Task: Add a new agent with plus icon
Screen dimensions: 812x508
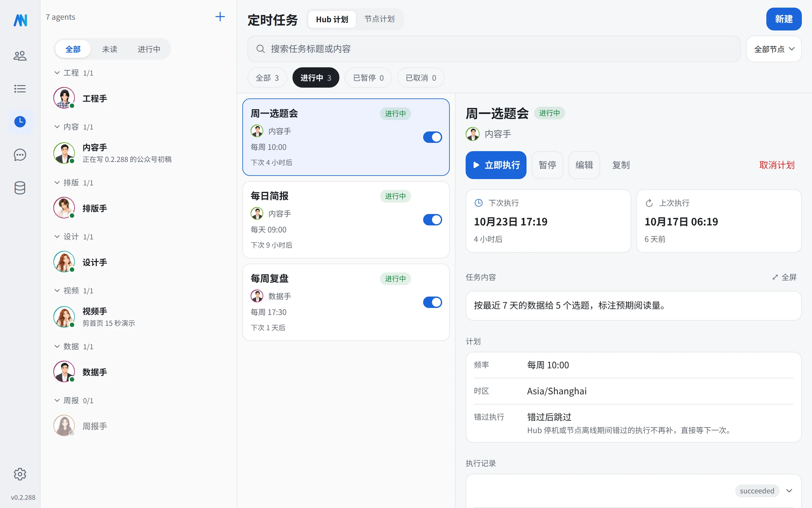Action: 220,17
